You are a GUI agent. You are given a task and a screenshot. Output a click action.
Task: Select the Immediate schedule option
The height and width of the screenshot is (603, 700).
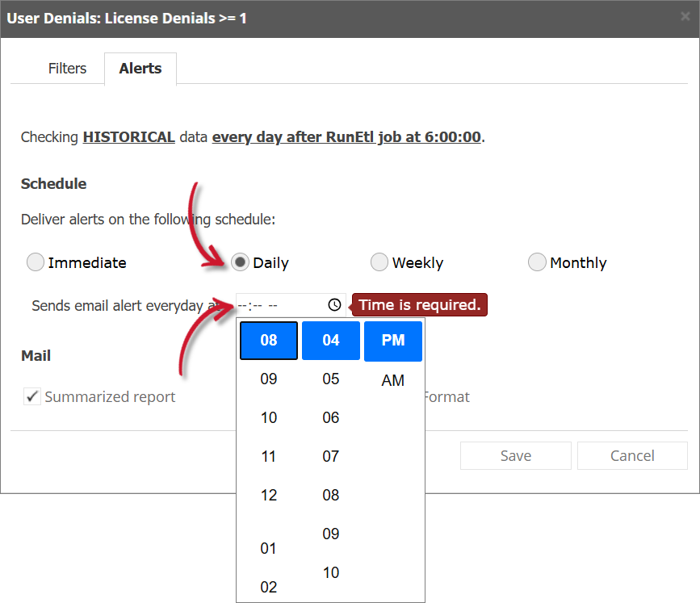(x=36, y=262)
